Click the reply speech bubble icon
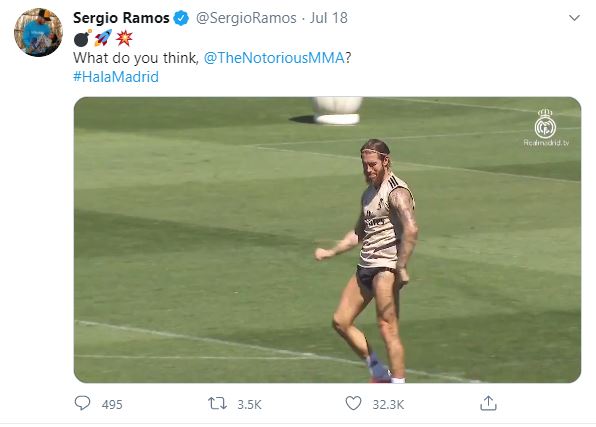Screen dimensions: 596x427 [x=82, y=403]
